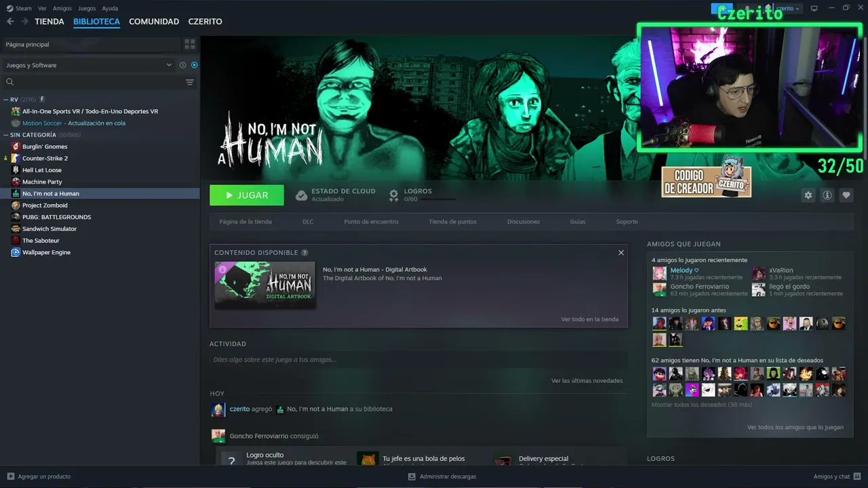Toggle the ready-to-play filter icon
The height and width of the screenshot is (488, 868).
[x=194, y=65]
